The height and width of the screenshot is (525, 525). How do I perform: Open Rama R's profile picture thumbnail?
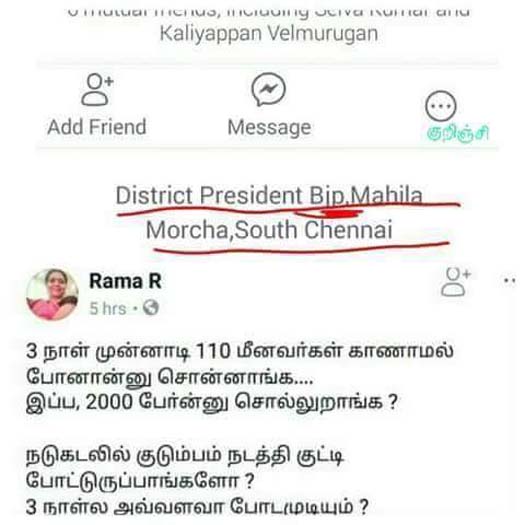click(52, 294)
